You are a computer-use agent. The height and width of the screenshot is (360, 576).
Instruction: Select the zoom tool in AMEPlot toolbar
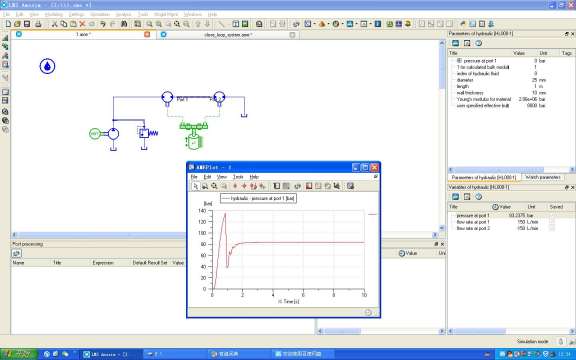click(214, 186)
